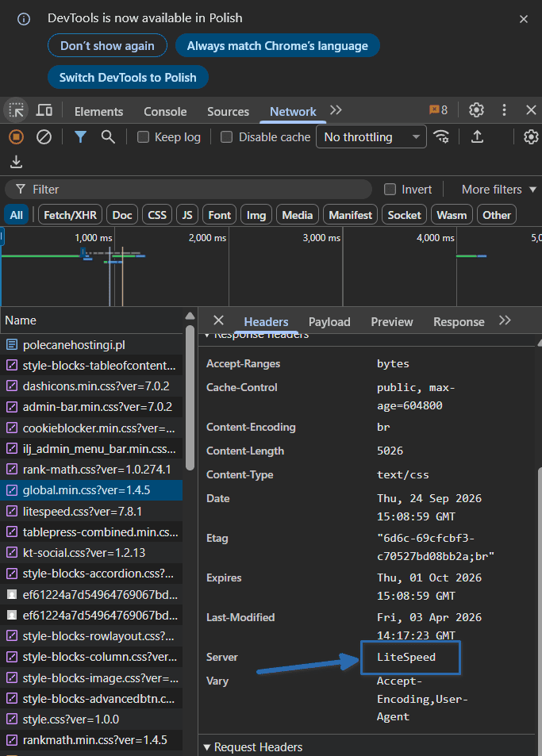
Task: Dismiss the Polish language notification
Action: (x=524, y=19)
